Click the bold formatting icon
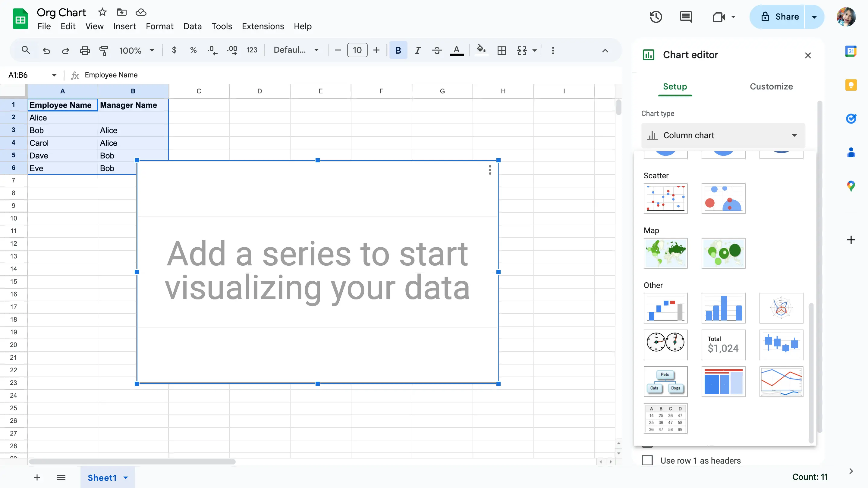Image resolution: width=868 pixels, height=488 pixels. [398, 50]
